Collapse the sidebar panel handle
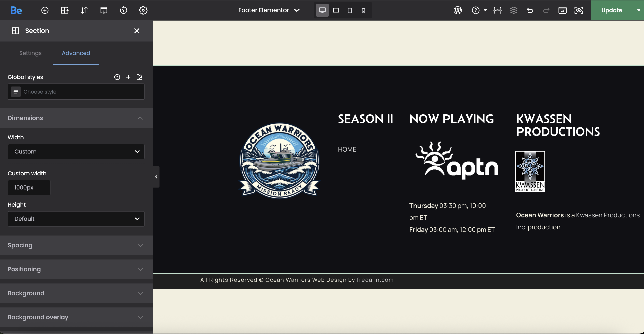Image resolution: width=644 pixels, height=334 pixels. [156, 177]
